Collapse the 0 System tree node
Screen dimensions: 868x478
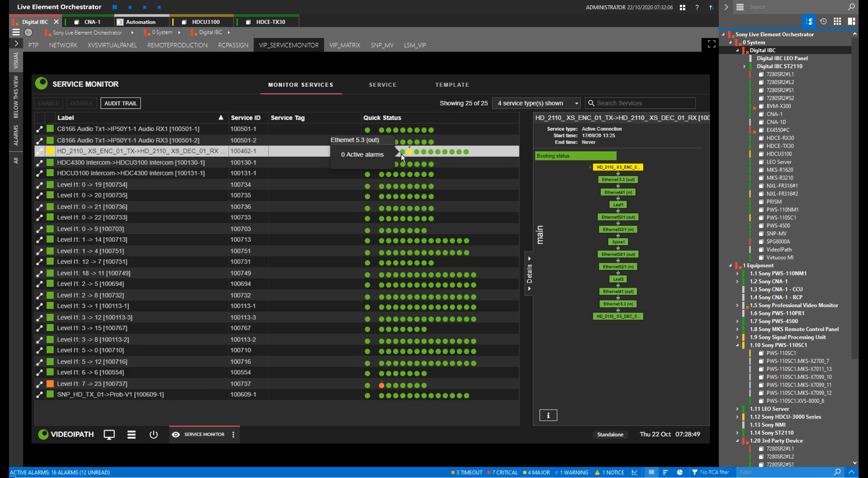[x=730, y=42]
